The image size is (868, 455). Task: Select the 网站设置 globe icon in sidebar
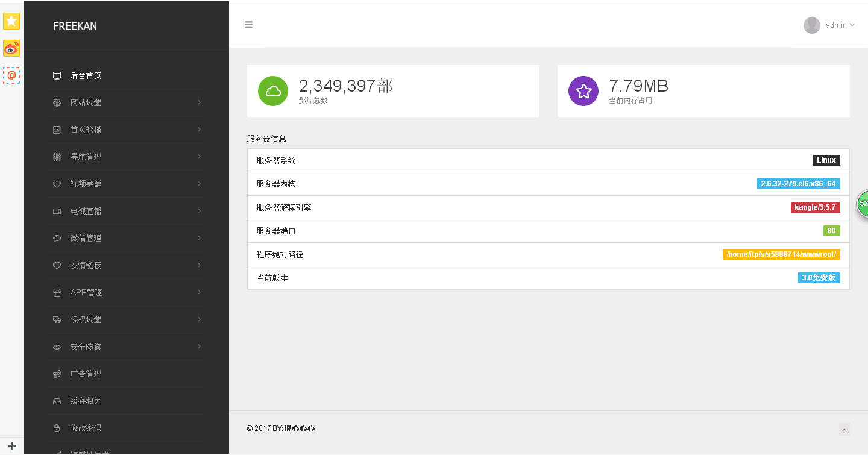[x=56, y=102]
